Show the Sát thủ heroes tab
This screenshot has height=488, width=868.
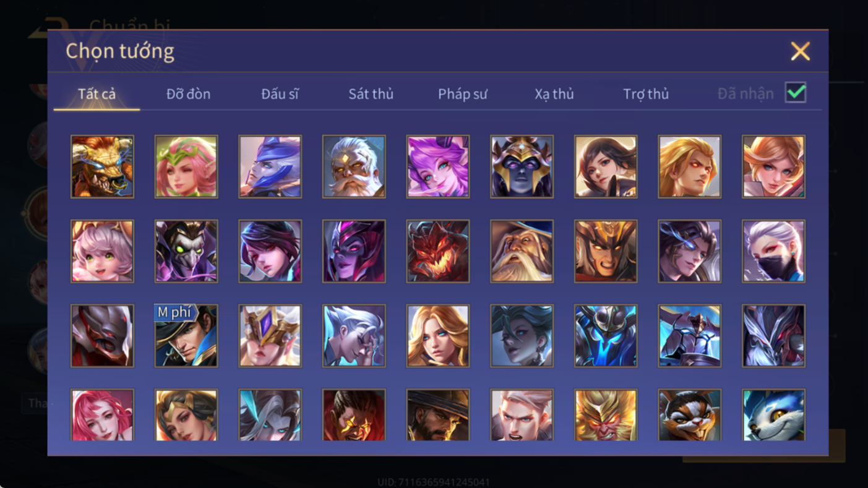pos(371,94)
